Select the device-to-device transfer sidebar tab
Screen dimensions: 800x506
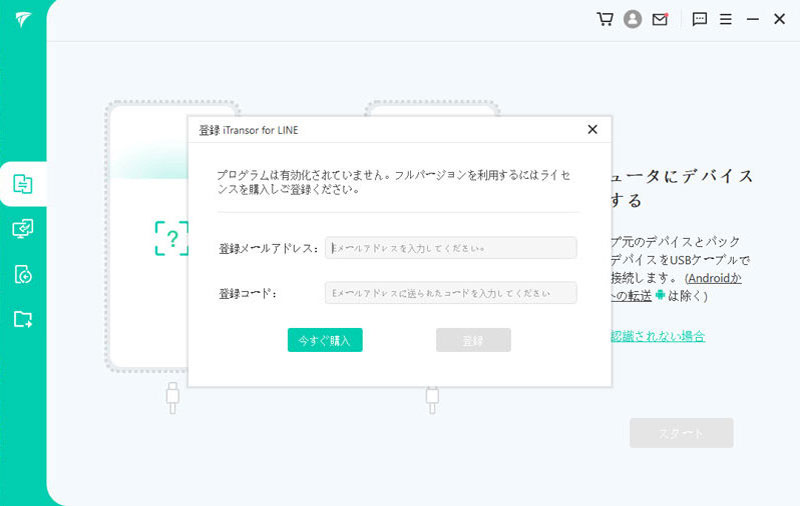point(23,184)
